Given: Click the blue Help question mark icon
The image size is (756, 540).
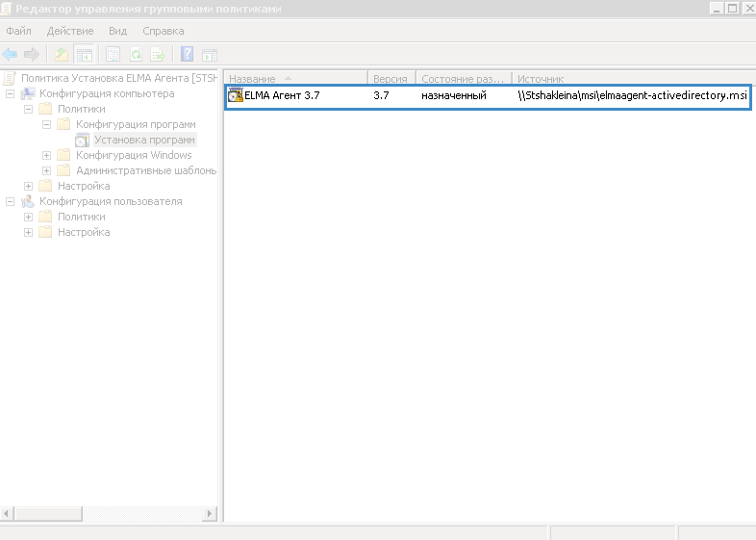Looking at the screenshot, I should click(x=187, y=54).
